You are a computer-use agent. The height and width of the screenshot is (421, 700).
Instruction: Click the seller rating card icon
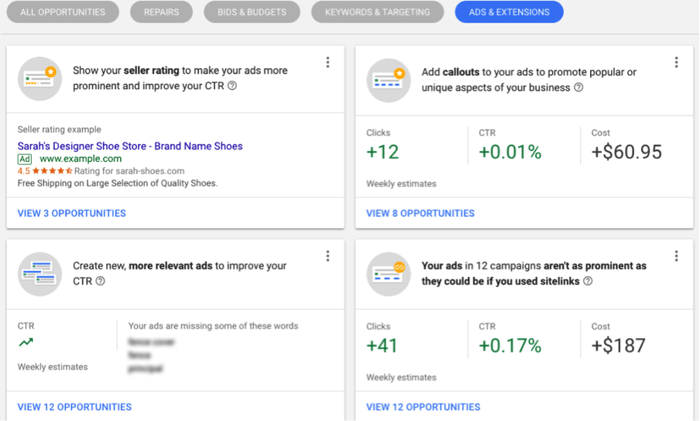pyautogui.click(x=40, y=79)
